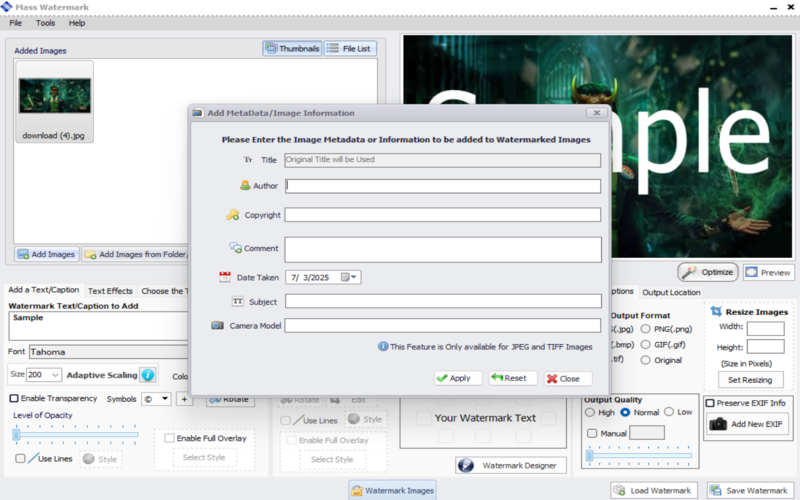Switch to Text Effects tab
The width and height of the screenshot is (800, 500).
[110, 291]
